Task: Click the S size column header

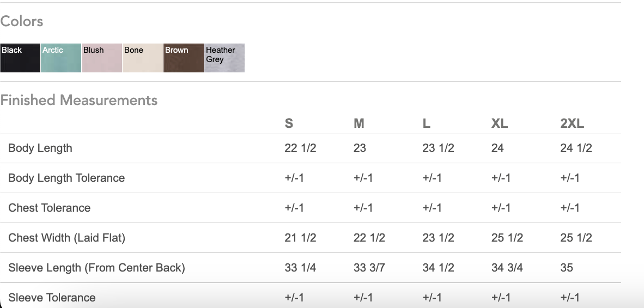Action: click(x=289, y=124)
